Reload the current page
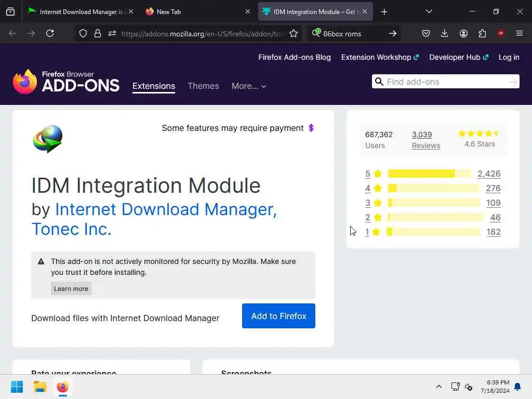This screenshot has height=399, width=532. [x=50, y=34]
